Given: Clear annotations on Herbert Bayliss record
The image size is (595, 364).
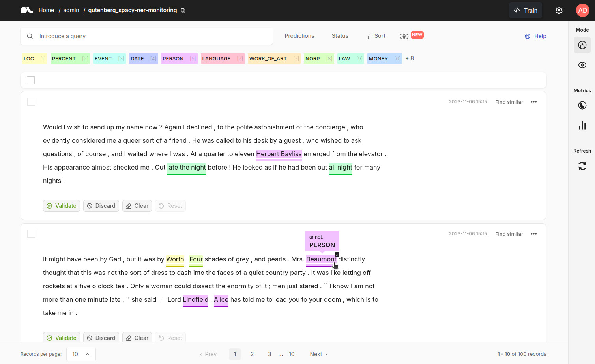Looking at the screenshot, I should 137,206.
